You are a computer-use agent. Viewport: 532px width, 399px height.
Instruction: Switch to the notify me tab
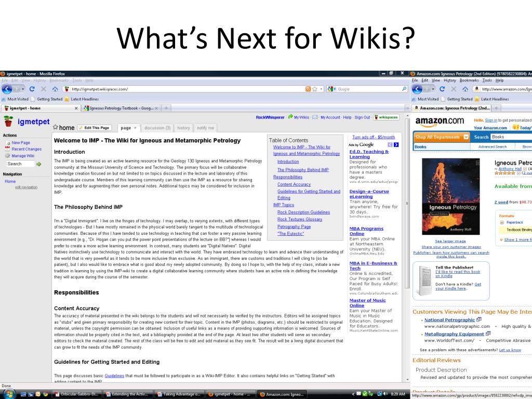pos(205,128)
